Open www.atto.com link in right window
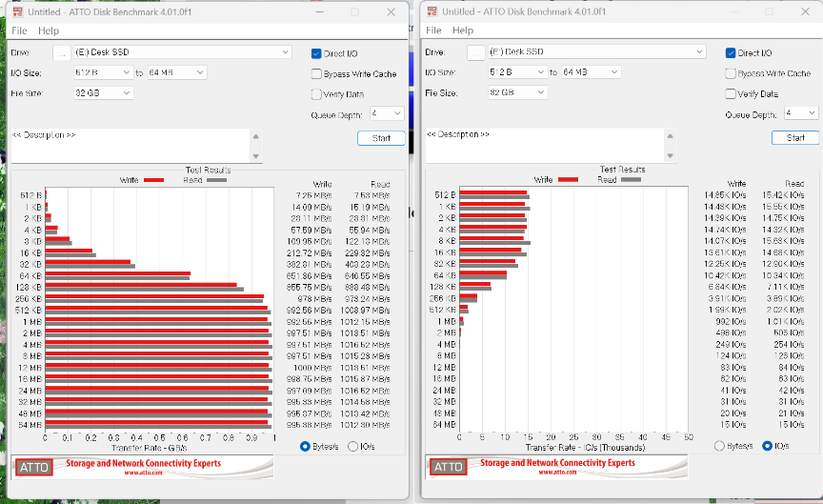Screen dimensions: 823x504 click(x=557, y=472)
